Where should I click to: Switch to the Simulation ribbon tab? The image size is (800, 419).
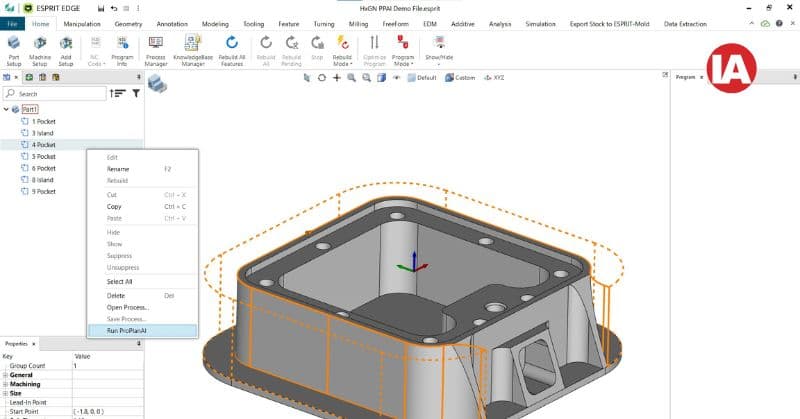coord(540,24)
